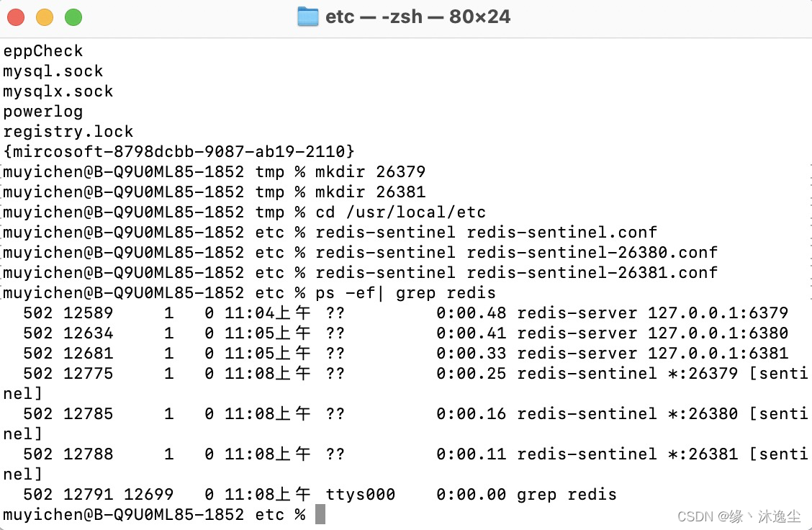Click the 'mkdir 26379' command text
Image resolution: width=812 pixels, height=530 pixels.
tap(370, 172)
